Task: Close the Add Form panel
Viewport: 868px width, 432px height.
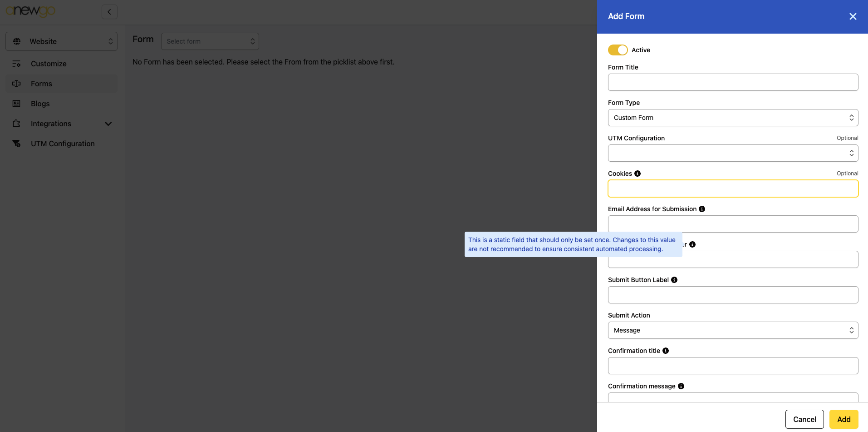Action: [x=853, y=16]
